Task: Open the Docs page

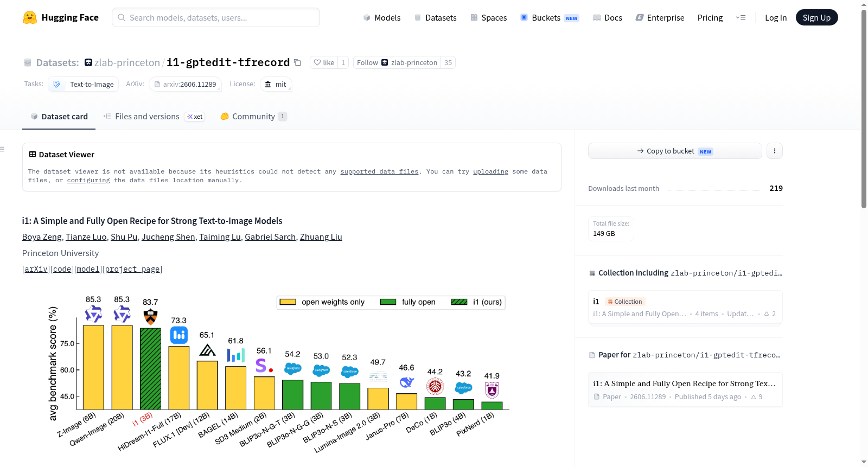Action: coord(607,17)
